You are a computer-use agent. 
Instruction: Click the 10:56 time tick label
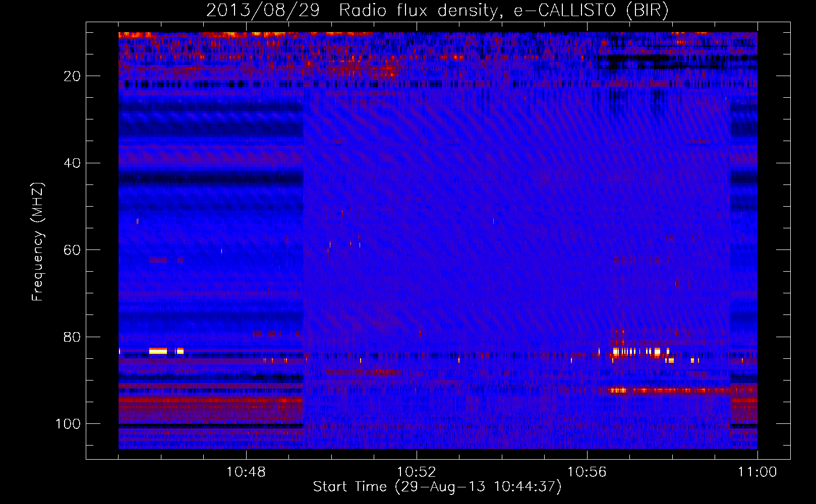[x=587, y=472]
